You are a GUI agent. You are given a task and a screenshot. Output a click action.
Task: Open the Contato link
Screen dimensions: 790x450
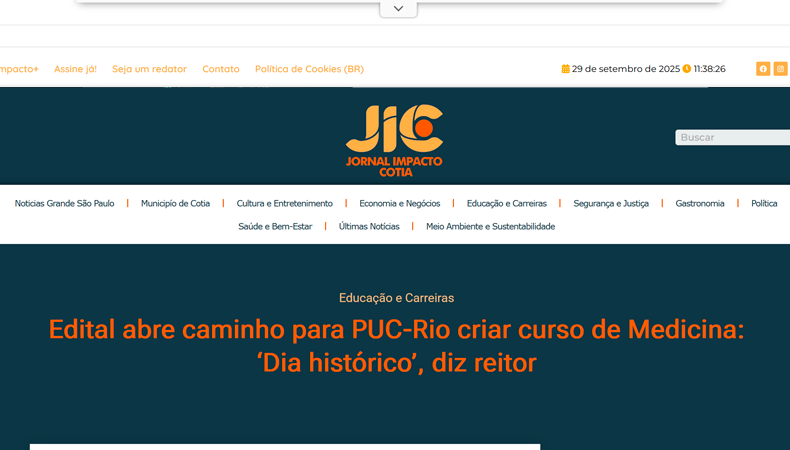[221, 69]
